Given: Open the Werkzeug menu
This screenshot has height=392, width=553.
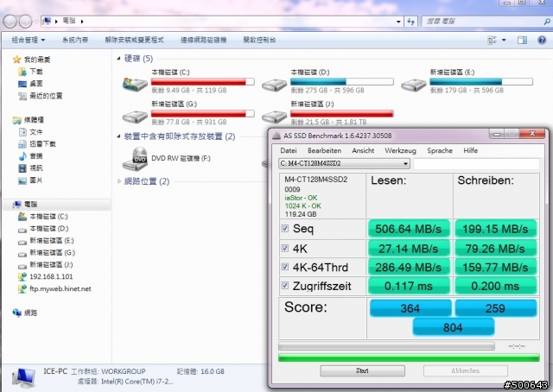Looking at the screenshot, I should click(400, 150).
